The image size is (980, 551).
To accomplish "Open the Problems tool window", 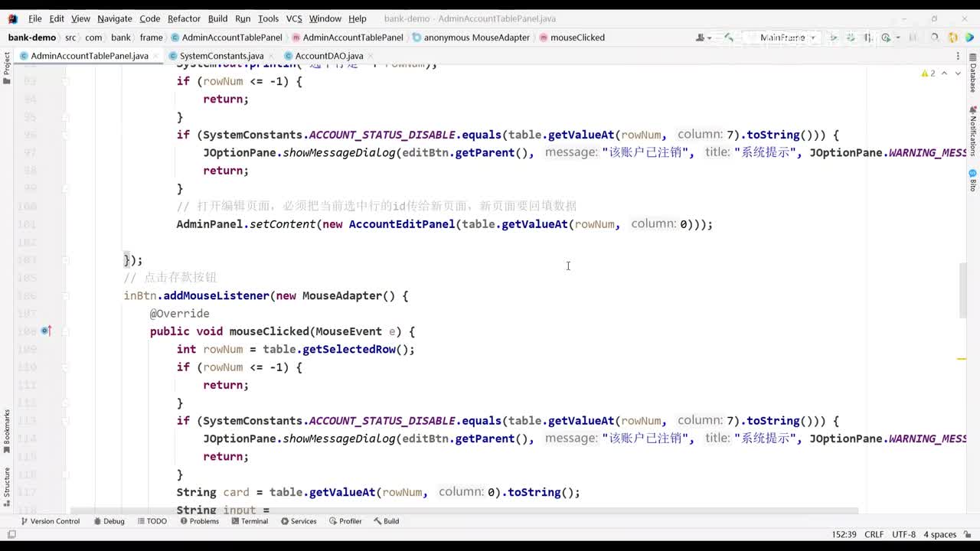I will [x=199, y=521].
